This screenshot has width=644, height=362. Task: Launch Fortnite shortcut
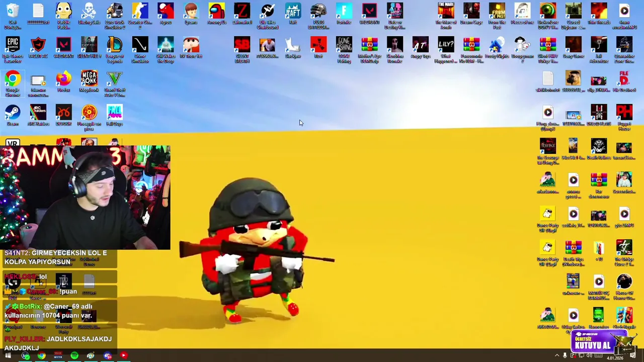pyautogui.click(x=344, y=14)
